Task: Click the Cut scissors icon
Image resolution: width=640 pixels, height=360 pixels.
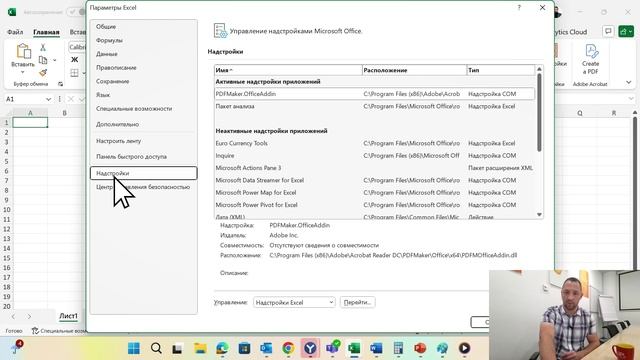Action: click(x=43, y=47)
